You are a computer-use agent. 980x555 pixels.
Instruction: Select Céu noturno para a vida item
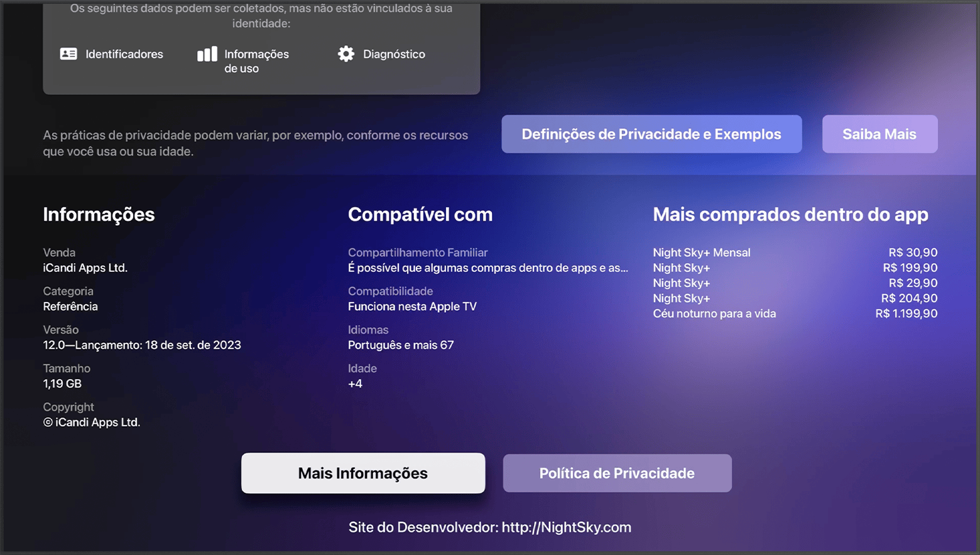point(795,313)
